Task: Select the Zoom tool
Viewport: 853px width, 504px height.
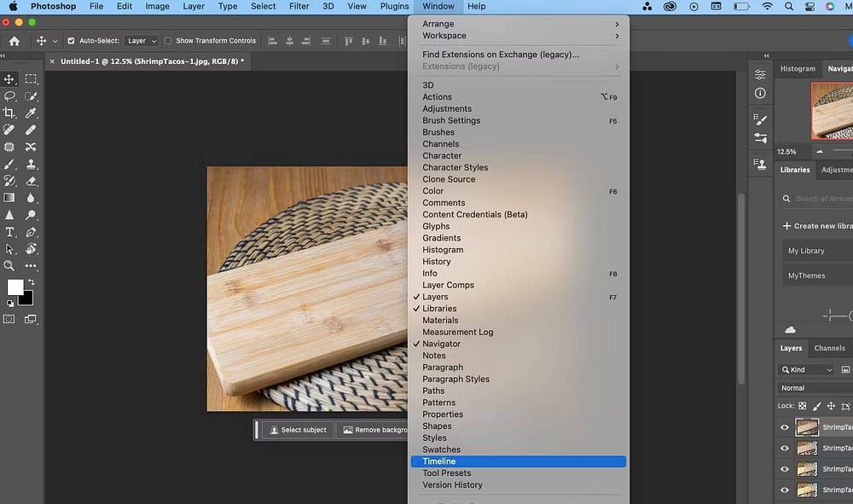Action: (x=10, y=266)
